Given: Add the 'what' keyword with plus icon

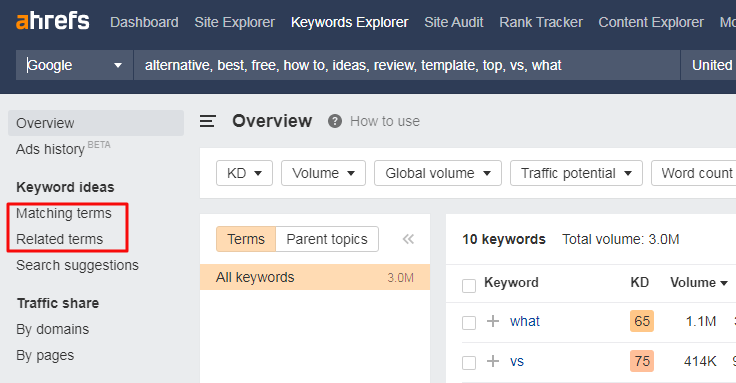Looking at the screenshot, I should [x=493, y=321].
